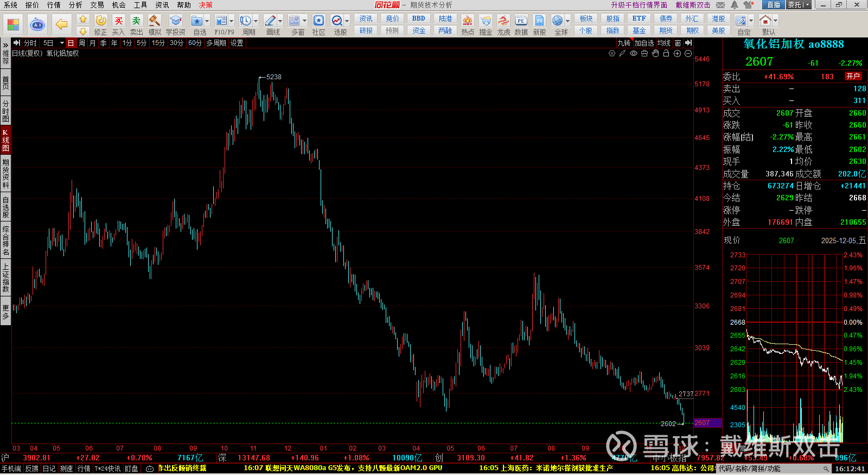Image resolution: width=868 pixels, height=475 pixels.
Task: Expand the 多窗 dropdown arrow
Action: pyautogui.click(x=305, y=21)
